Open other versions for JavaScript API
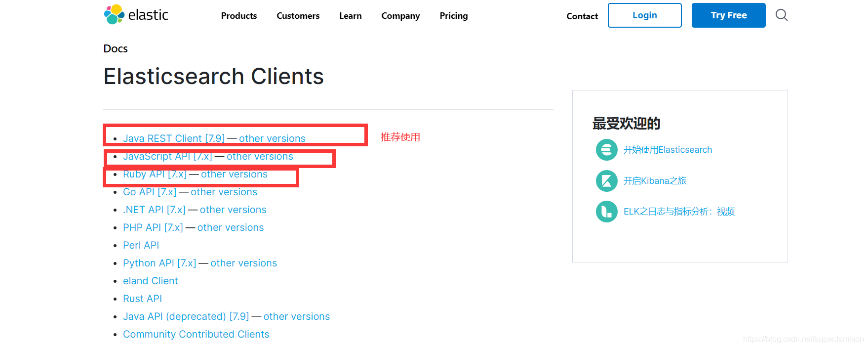Image resolution: width=868 pixels, height=348 pixels. [x=260, y=156]
